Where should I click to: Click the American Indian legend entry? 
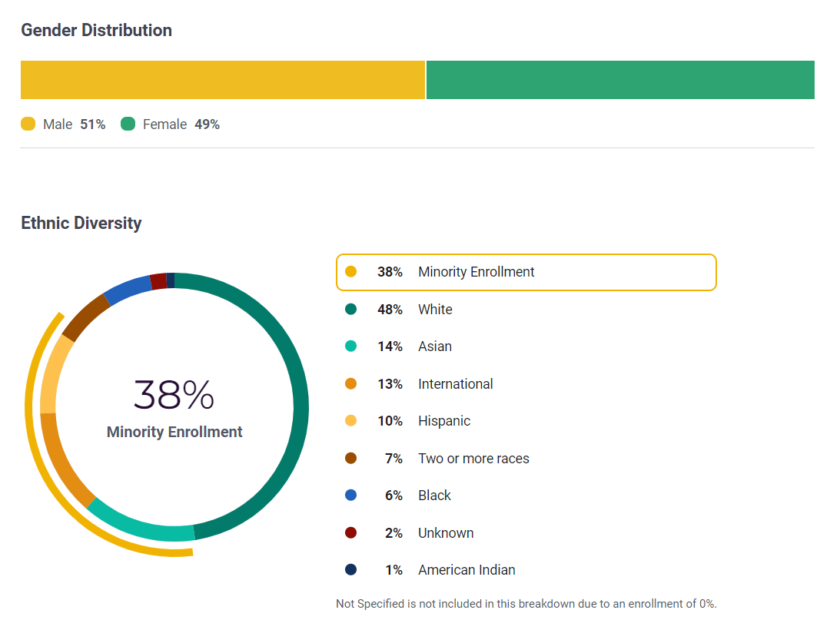[466, 570]
